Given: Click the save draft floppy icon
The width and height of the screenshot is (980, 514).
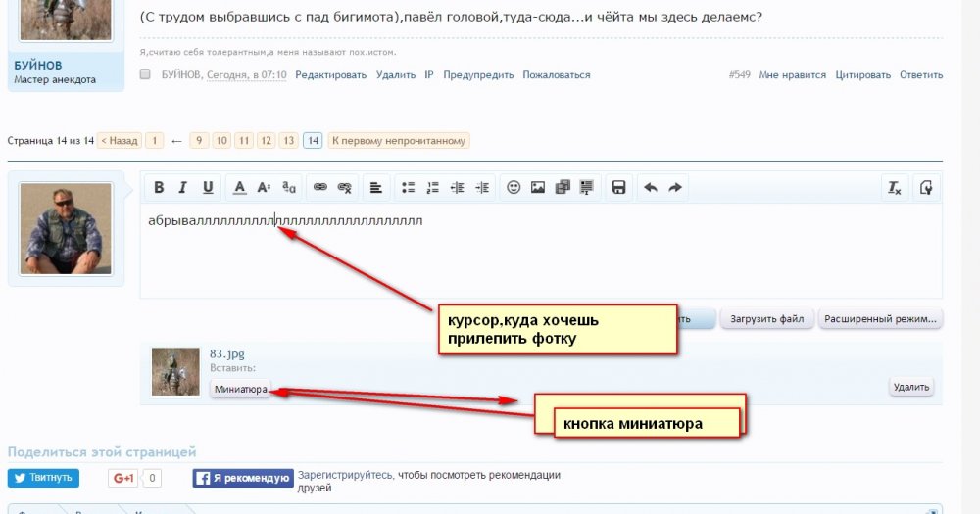Looking at the screenshot, I should click(x=618, y=188).
